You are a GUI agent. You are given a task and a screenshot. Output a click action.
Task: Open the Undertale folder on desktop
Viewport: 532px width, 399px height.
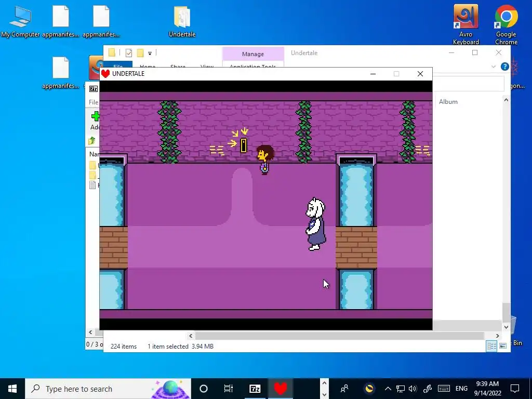(182, 21)
